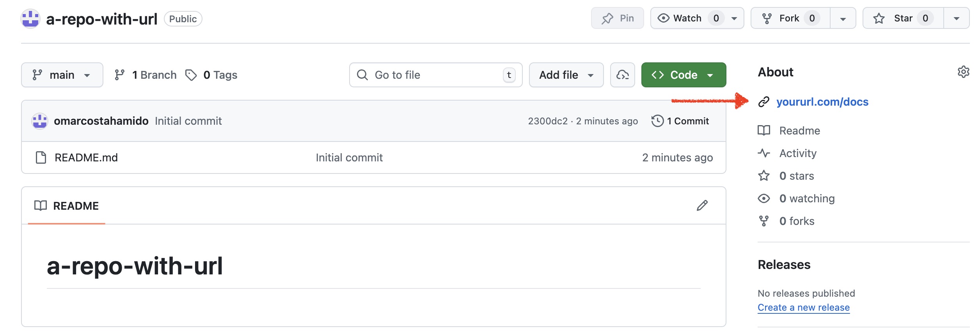Viewport: 980px width, 336px height.
Task: Click the tag icon next to 0 Tags
Action: point(191,75)
